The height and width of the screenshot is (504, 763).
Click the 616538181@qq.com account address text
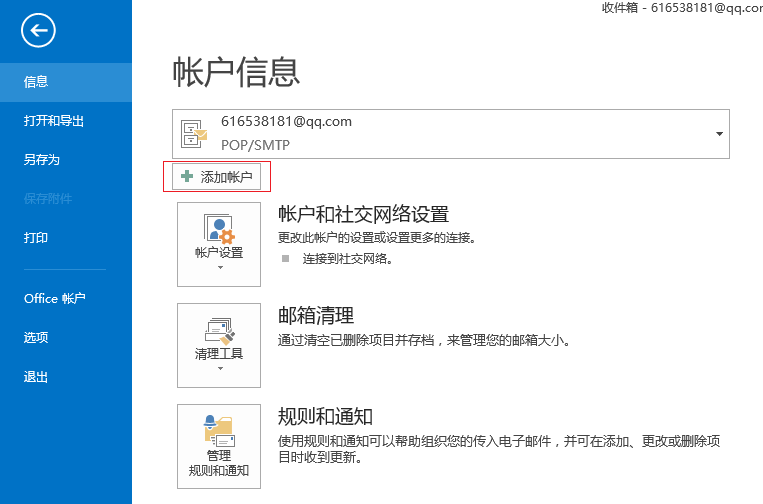click(x=286, y=121)
